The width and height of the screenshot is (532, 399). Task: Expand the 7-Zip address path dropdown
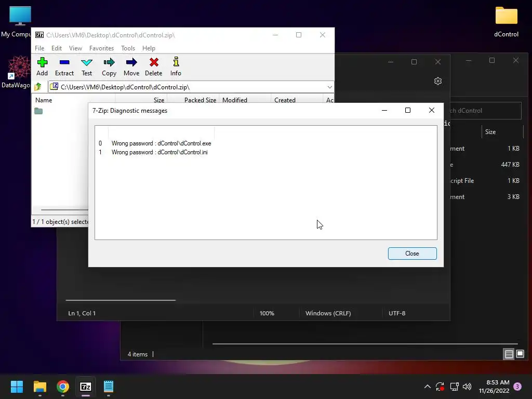(x=329, y=87)
